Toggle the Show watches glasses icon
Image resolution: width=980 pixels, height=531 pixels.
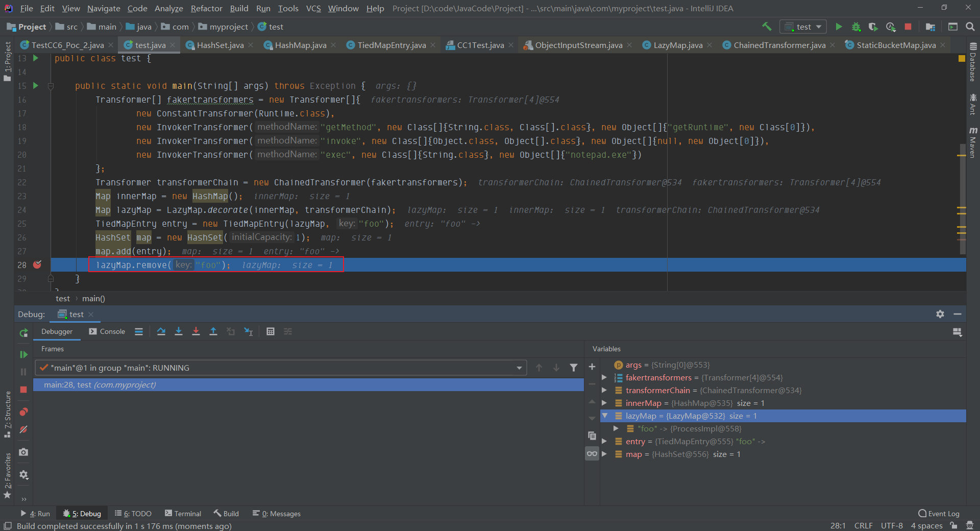pyautogui.click(x=592, y=453)
